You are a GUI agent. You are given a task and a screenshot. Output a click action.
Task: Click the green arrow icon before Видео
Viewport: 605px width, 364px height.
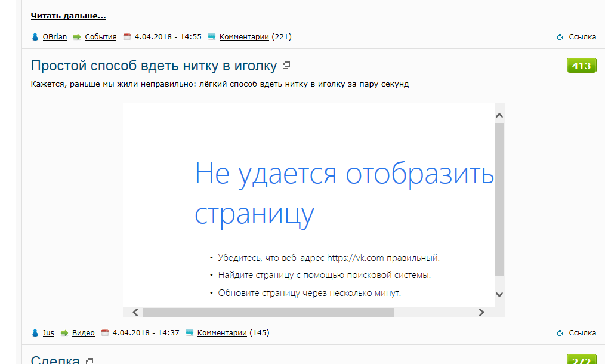64,333
